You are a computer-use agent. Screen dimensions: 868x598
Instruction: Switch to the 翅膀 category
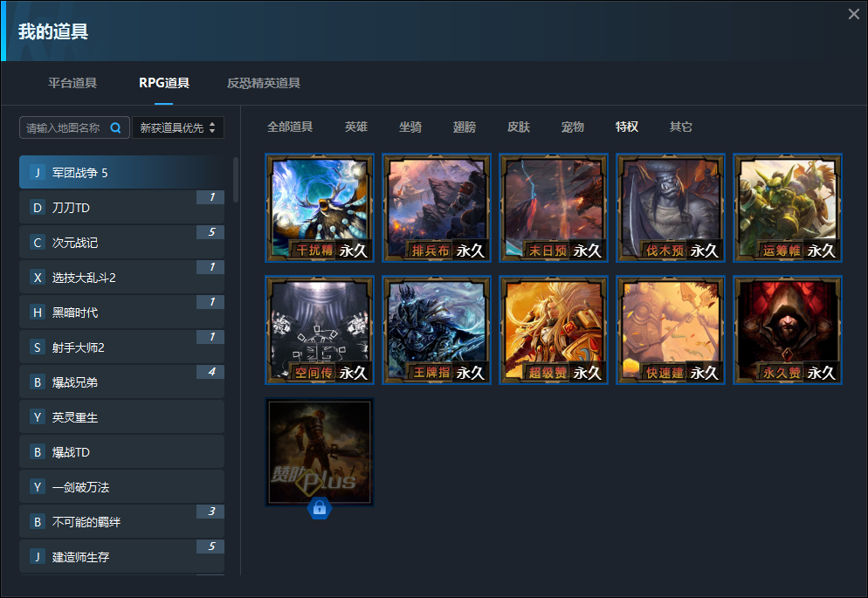coord(465,127)
